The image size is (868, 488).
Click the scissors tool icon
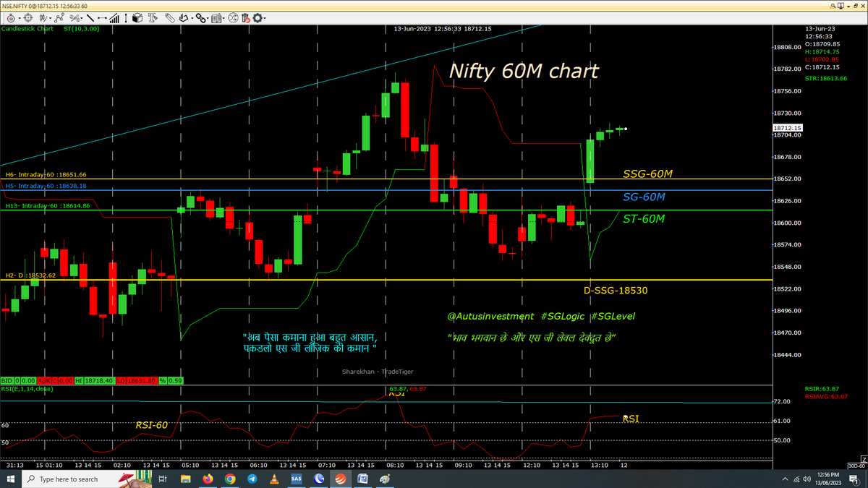[75, 18]
